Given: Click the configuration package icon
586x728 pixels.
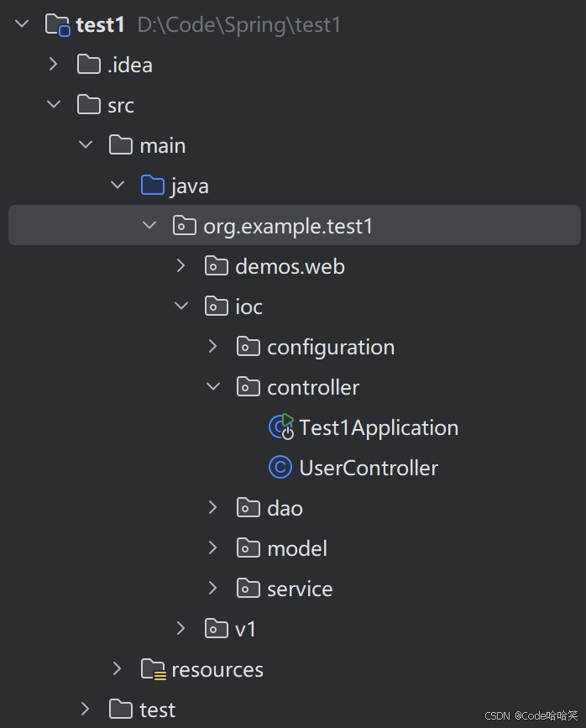Looking at the screenshot, I should pyautogui.click(x=249, y=347).
